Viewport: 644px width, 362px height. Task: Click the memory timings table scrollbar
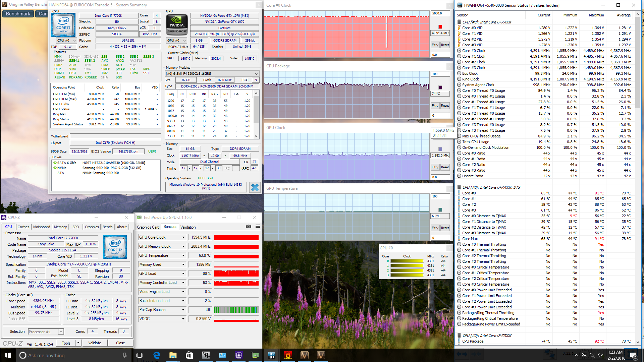256,114
